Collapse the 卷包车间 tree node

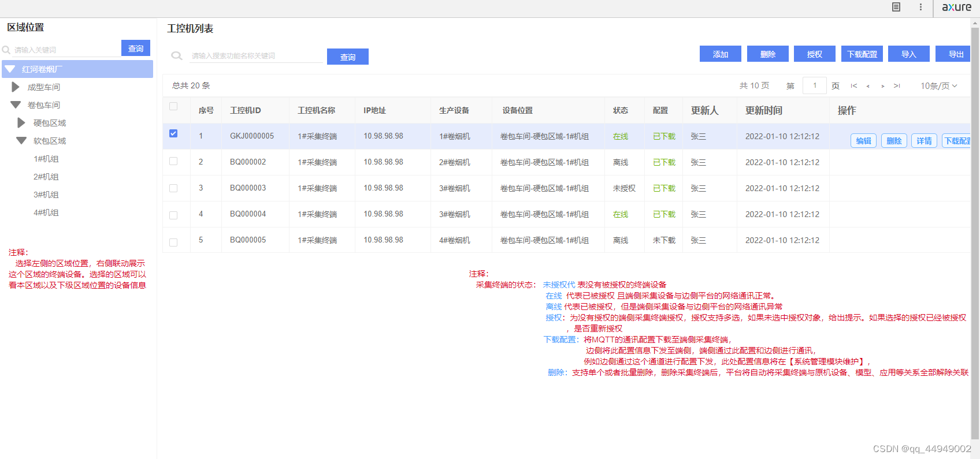16,105
